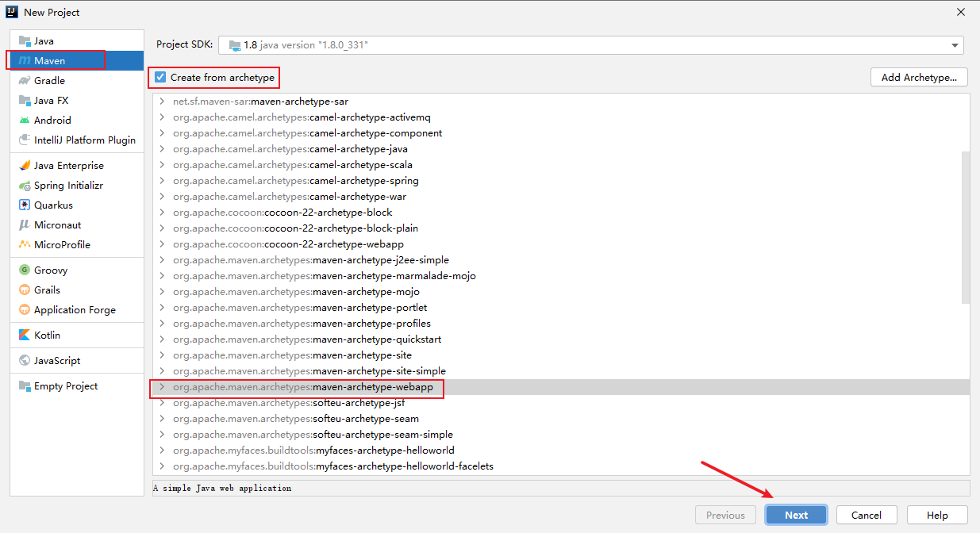This screenshot has width=980, height=533.
Task: Click the JavaScript globe icon
Action: [x=25, y=360]
